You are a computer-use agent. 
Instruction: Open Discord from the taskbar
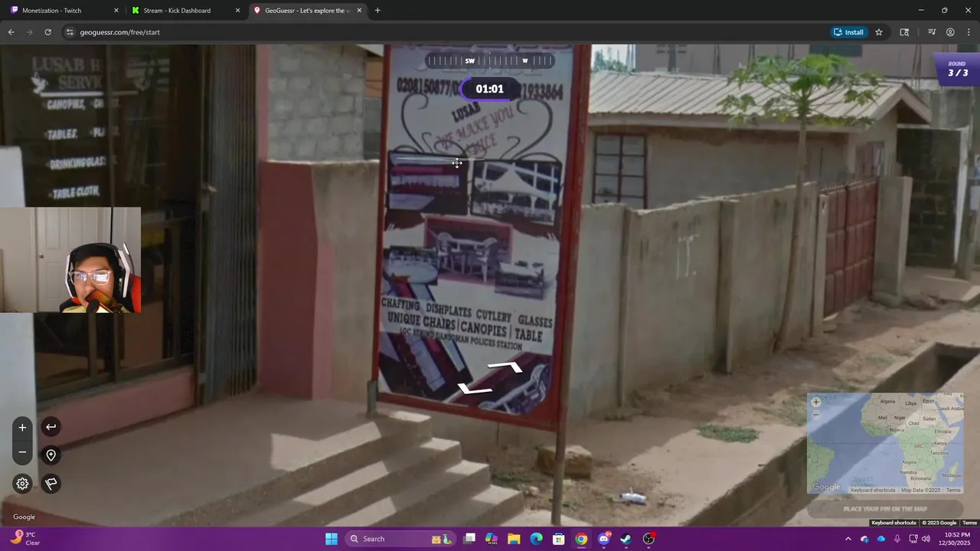click(604, 539)
